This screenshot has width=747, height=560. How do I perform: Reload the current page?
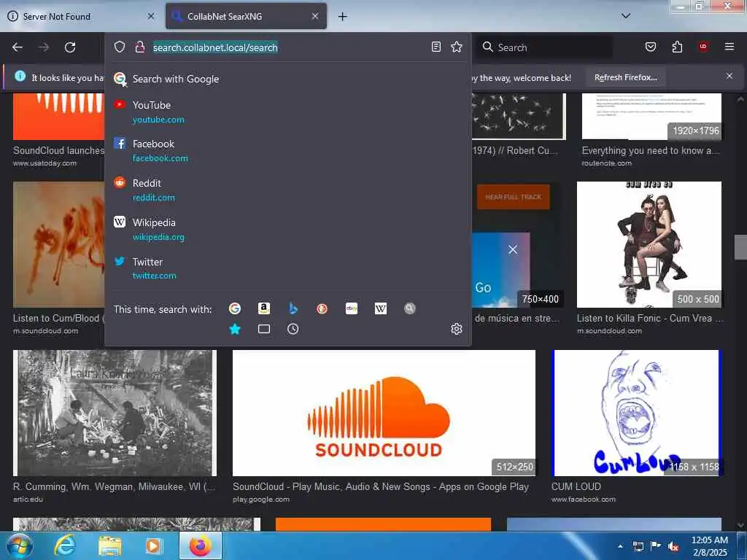[x=70, y=47]
